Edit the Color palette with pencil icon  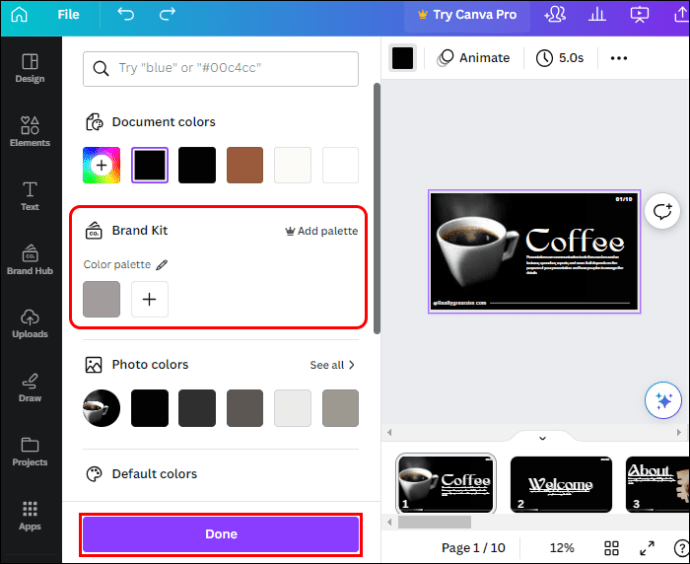coord(162,264)
